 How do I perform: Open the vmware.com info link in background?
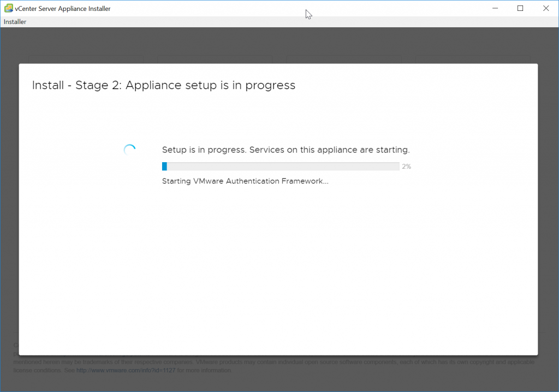126,370
